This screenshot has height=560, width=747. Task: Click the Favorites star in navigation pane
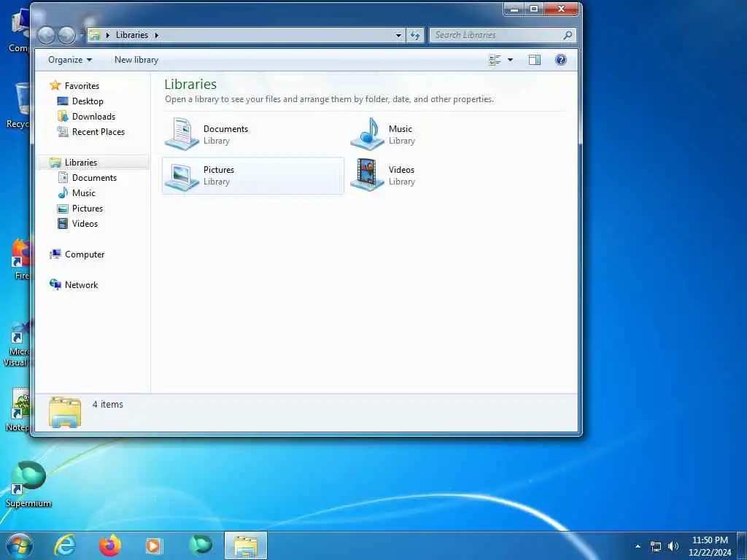pos(55,86)
